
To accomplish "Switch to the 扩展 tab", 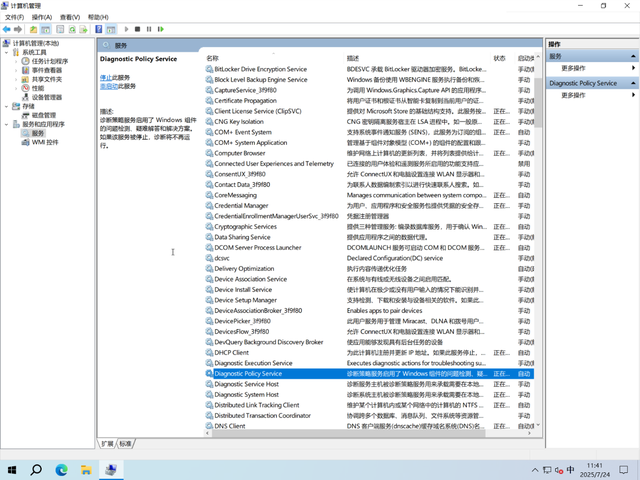I will tap(108, 444).
